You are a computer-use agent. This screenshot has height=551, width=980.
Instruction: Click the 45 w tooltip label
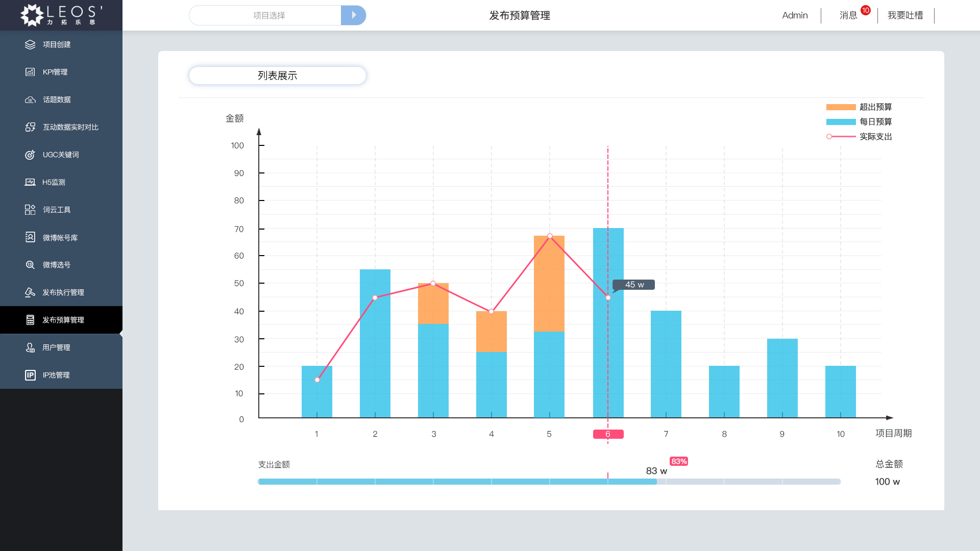pyautogui.click(x=634, y=285)
